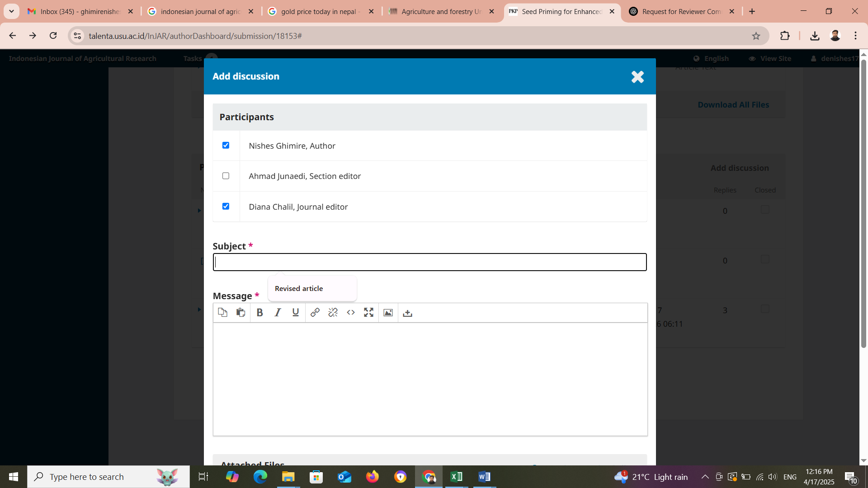Click inside the Message text area
Viewport: 868px width, 488px height.
[430, 379]
